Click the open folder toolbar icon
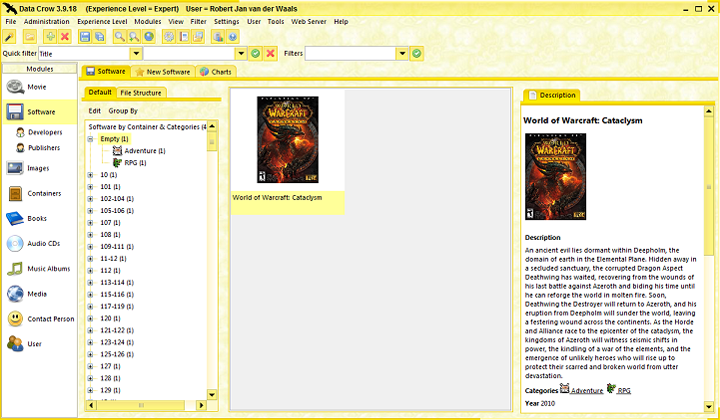 tap(30, 37)
